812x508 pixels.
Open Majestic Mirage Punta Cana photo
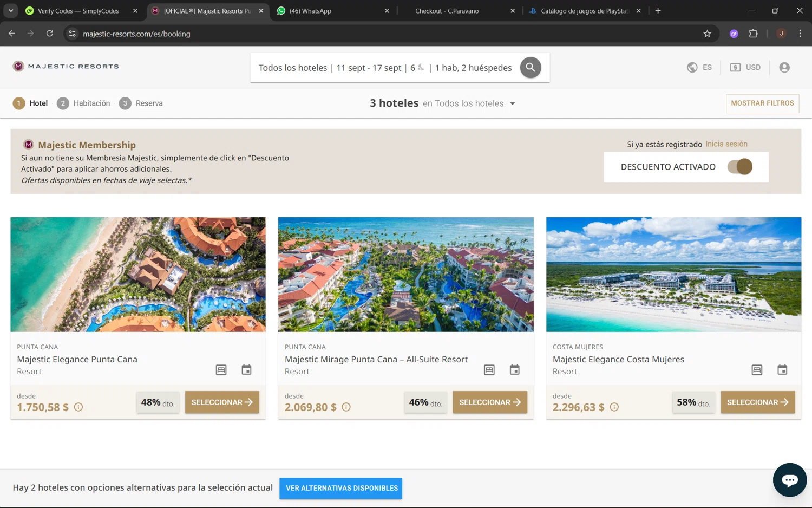pyautogui.click(x=406, y=275)
